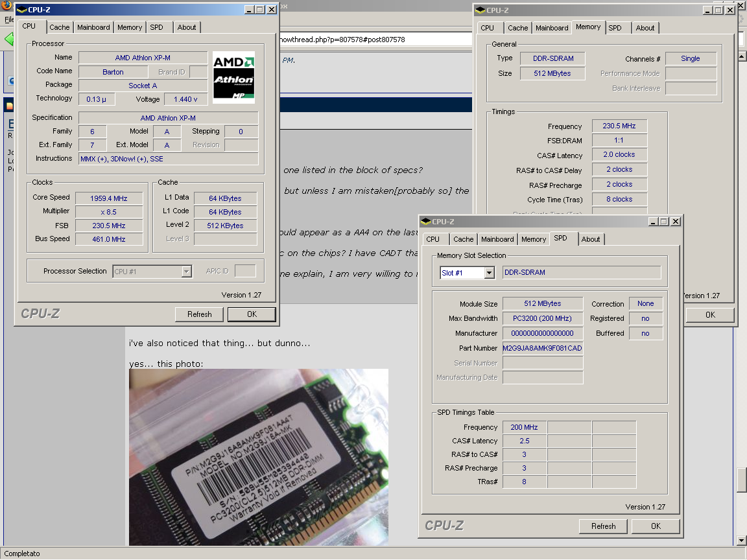The height and width of the screenshot is (560, 747).
Task: Select Cache tab in SPD window
Action: (x=464, y=239)
